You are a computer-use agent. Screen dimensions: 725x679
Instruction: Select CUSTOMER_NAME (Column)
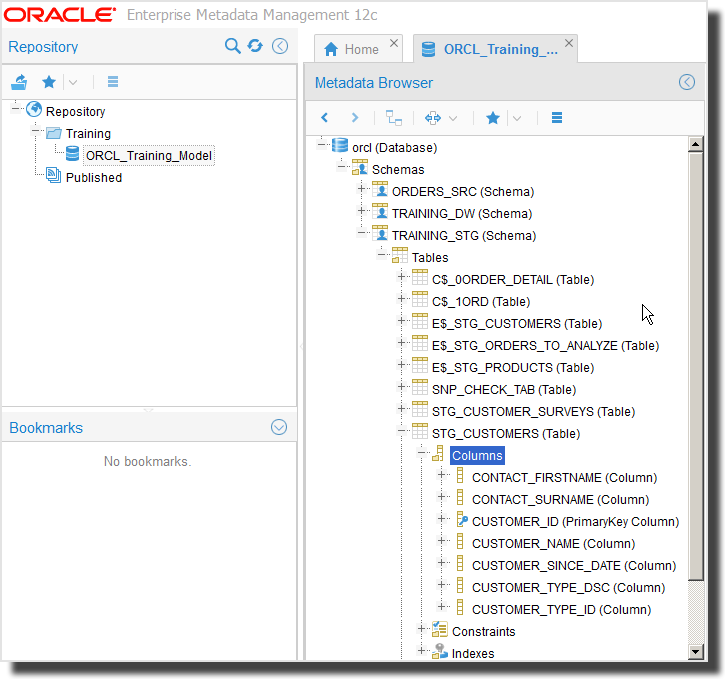click(x=553, y=544)
